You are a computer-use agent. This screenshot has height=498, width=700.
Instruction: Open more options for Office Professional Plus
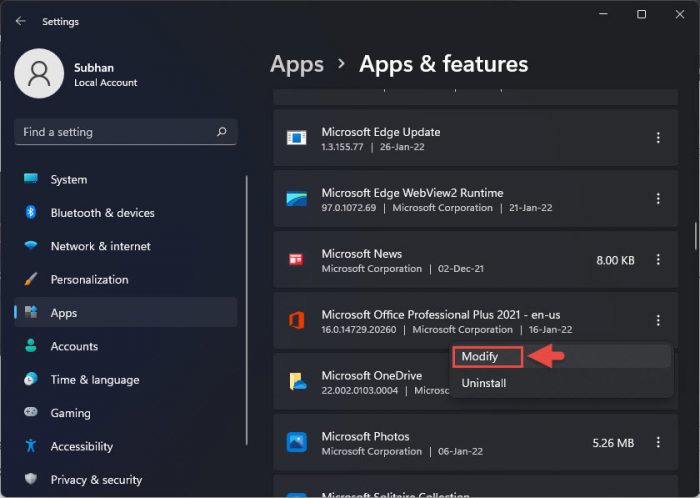(x=658, y=320)
